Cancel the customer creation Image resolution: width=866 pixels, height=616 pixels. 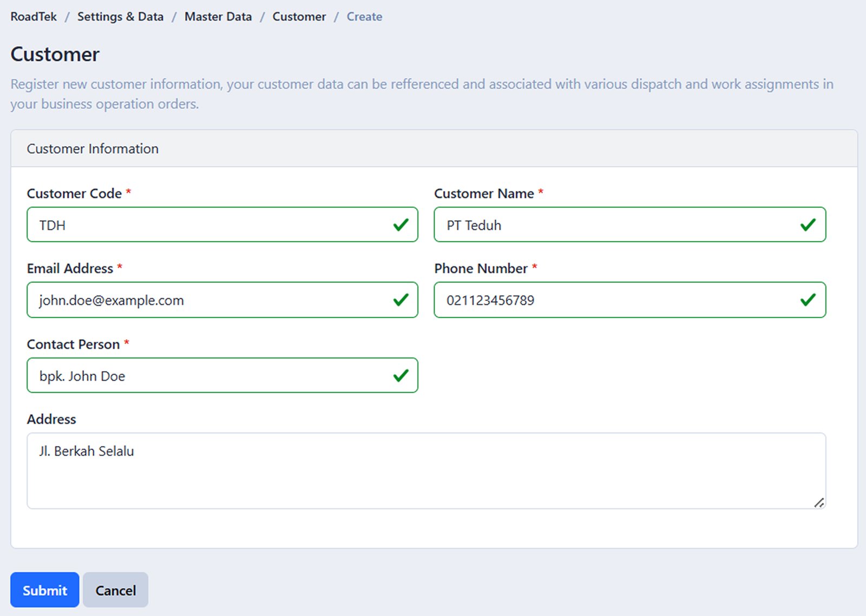click(115, 590)
